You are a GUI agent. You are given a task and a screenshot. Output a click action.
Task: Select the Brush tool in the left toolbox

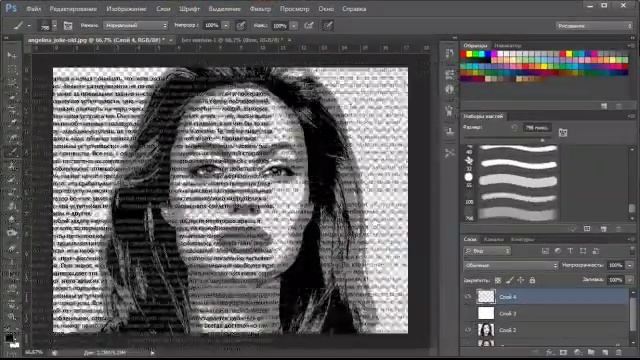12,152
